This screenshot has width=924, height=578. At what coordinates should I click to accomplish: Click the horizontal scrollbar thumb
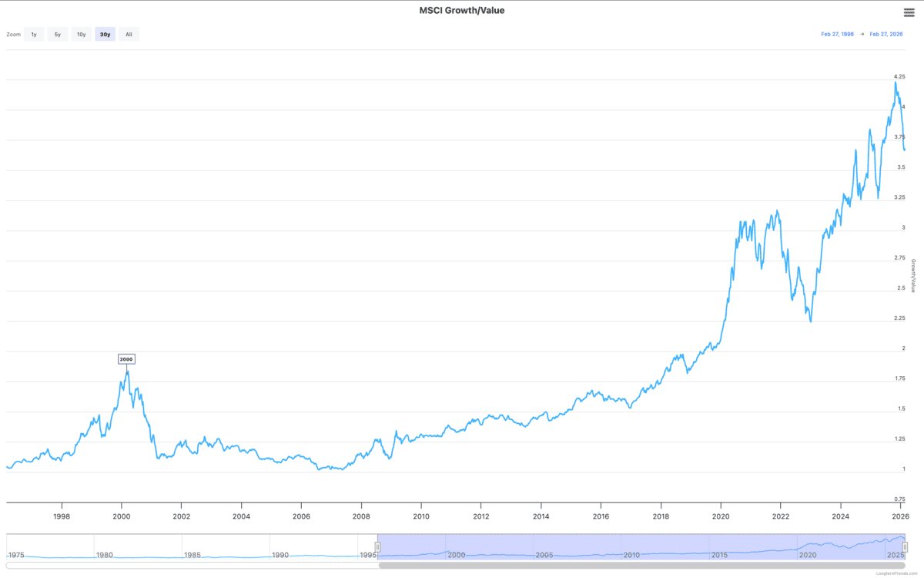coord(641,566)
